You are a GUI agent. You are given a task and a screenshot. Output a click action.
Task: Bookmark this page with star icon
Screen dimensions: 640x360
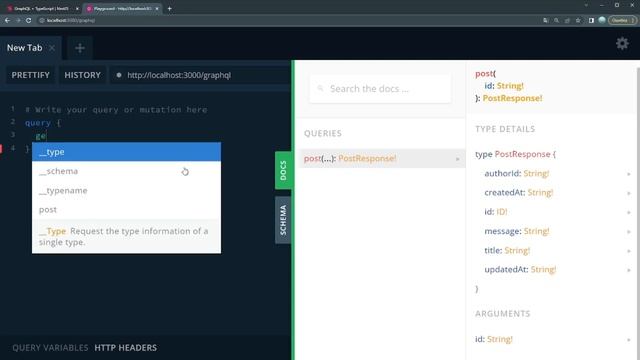[578, 20]
